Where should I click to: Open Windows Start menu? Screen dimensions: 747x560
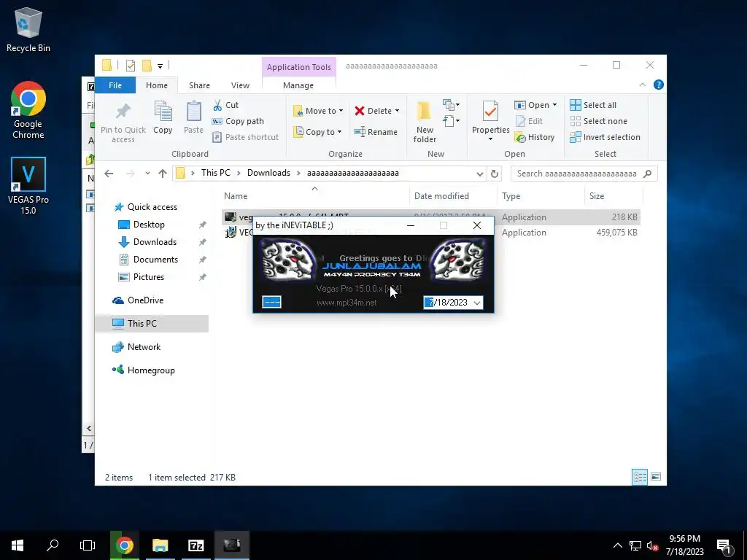coord(18,545)
